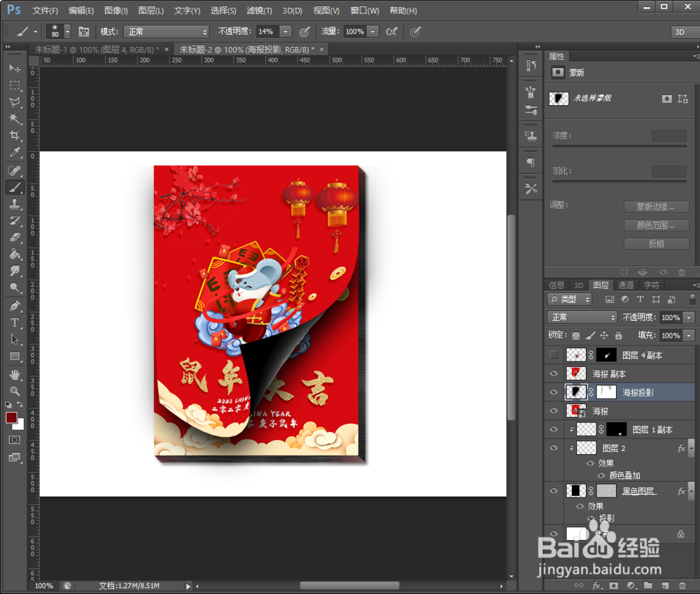The image size is (700, 594).
Task: Switch to the 通道 panel tab
Action: click(x=625, y=285)
